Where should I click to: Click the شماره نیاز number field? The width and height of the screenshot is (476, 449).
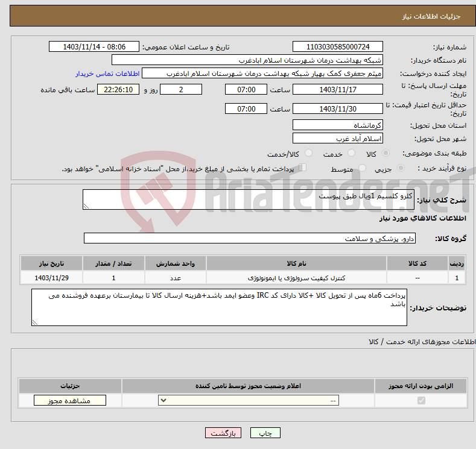[337, 47]
